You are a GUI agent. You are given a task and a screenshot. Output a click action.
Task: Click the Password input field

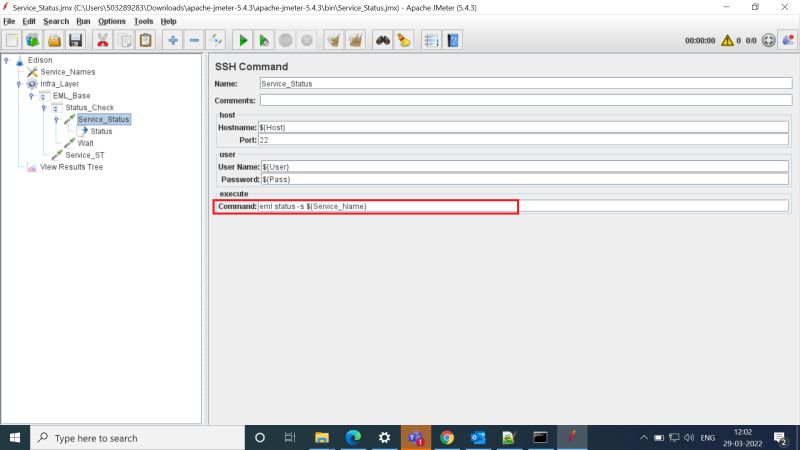point(524,180)
